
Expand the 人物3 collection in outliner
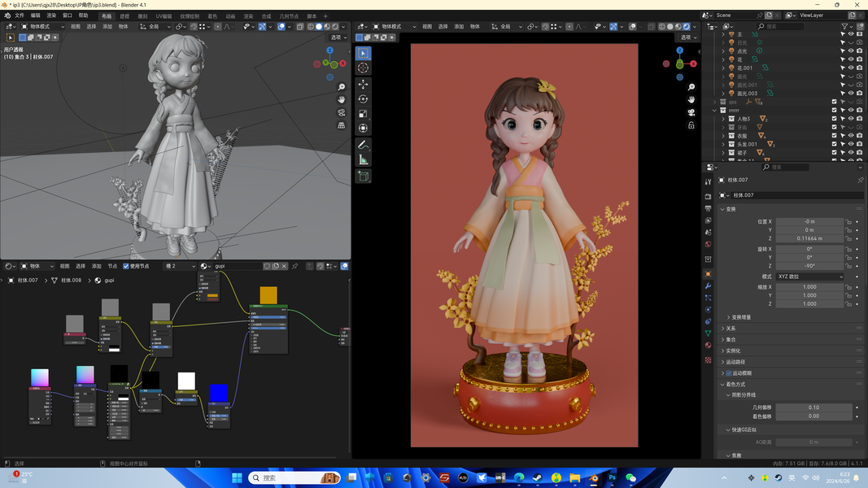[723, 119]
